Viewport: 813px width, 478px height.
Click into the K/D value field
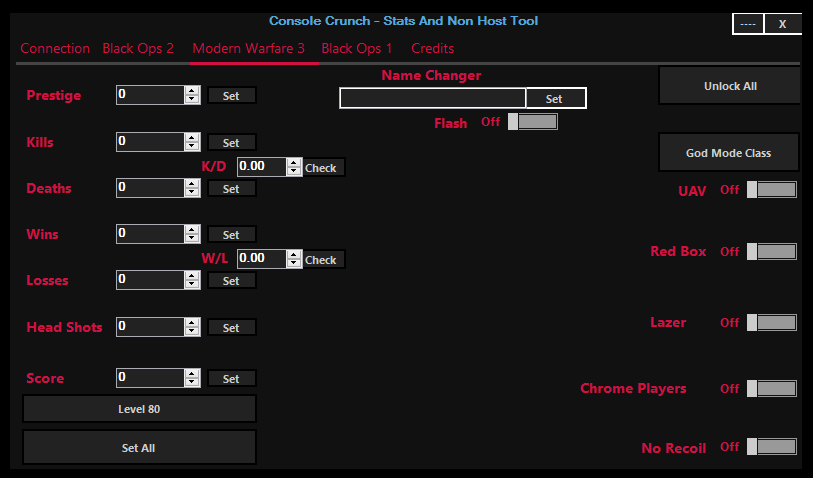pyautogui.click(x=262, y=167)
